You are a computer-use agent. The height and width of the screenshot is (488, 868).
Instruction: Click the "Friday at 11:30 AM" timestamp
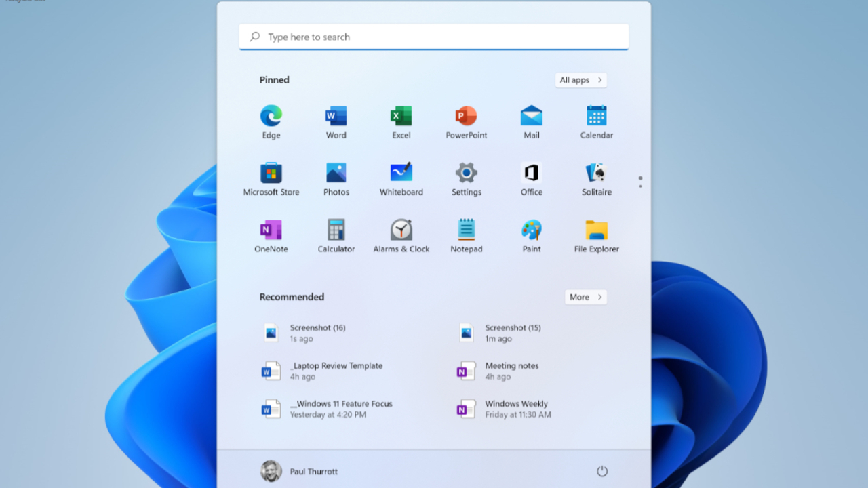coord(518,415)
